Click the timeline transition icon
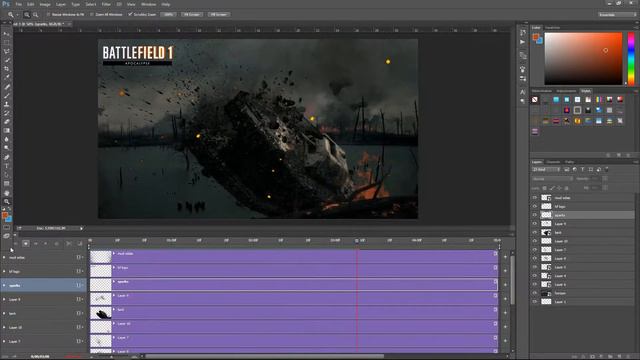This screenshot has width=640, height=360. (79, 244)
